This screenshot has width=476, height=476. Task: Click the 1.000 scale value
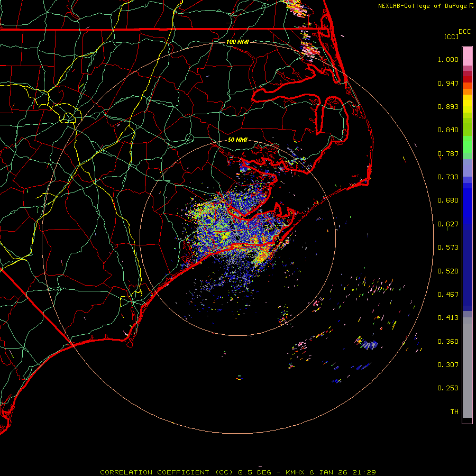coord(448,59)
